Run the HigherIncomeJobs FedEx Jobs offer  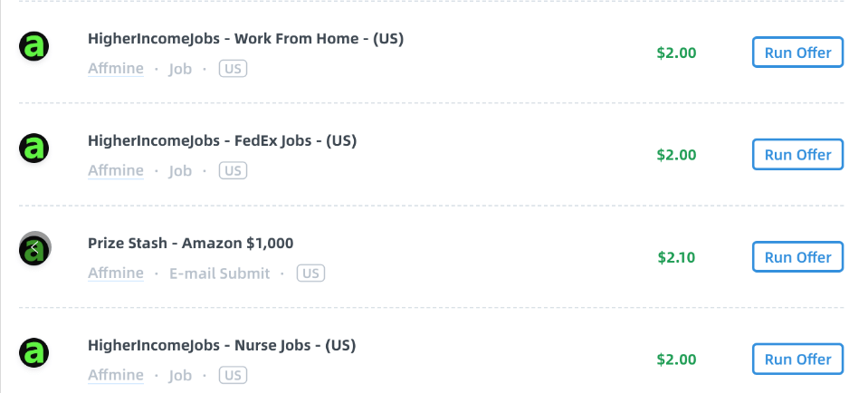pyautogui.click(x=797, y=155)
